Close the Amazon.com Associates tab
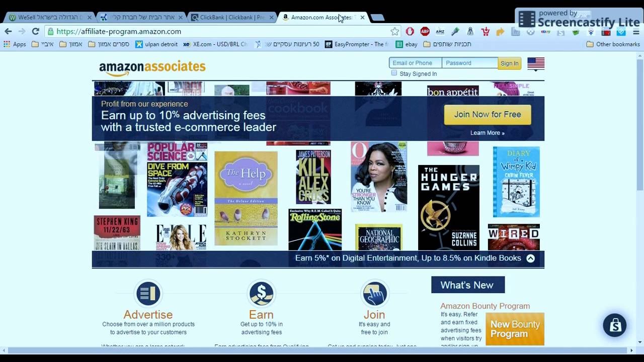 (362, 17)
